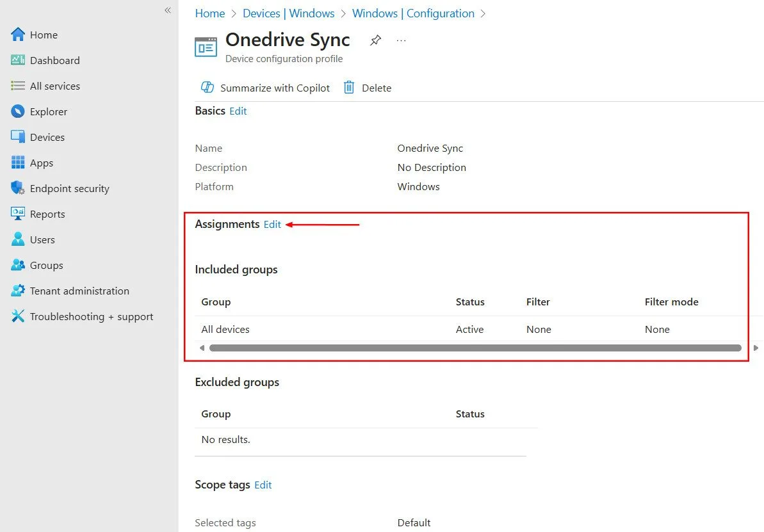The image size is (764, 532).
Task: Click Summarize with Copilot button
Action: point(266,88)
